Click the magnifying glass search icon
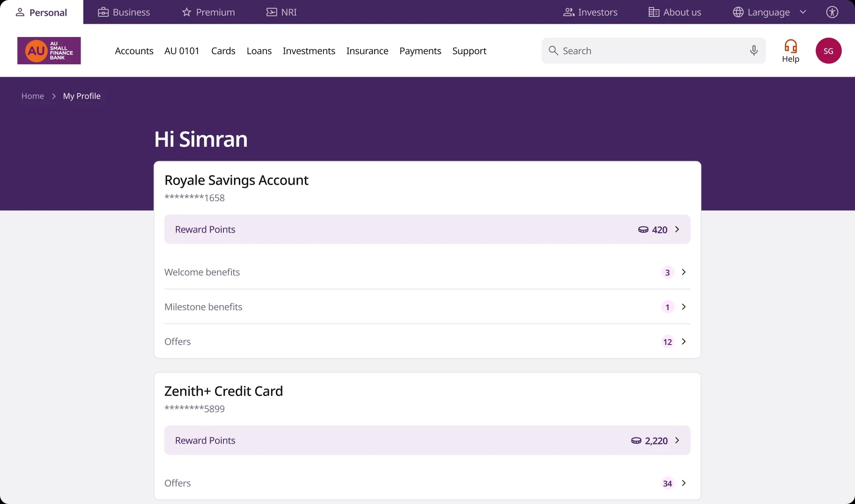Screen dimensions: 855x504 pos(553,51)
